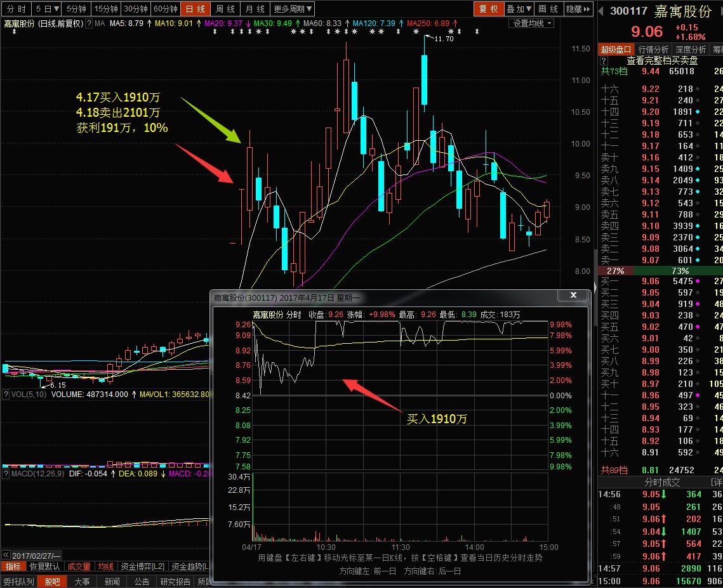Image resolution: width=723 pixels, height=588 pixels.
Task: Click the 恢复默认 button
Action: click(x=45, y=566)
